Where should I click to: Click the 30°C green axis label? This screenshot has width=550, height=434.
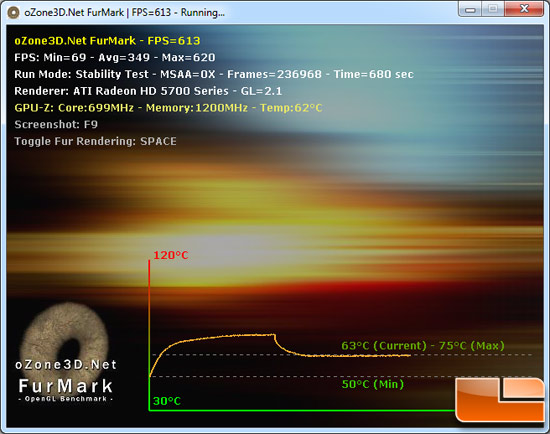(167, 401)
